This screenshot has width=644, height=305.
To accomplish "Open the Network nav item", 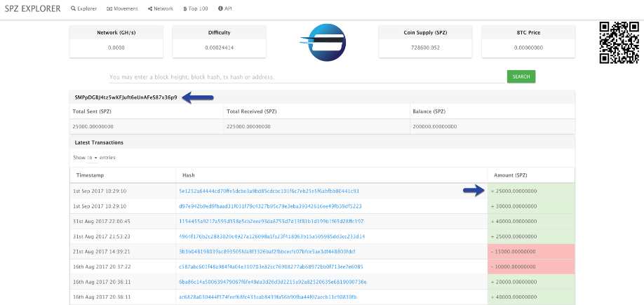I will [163, 9].
